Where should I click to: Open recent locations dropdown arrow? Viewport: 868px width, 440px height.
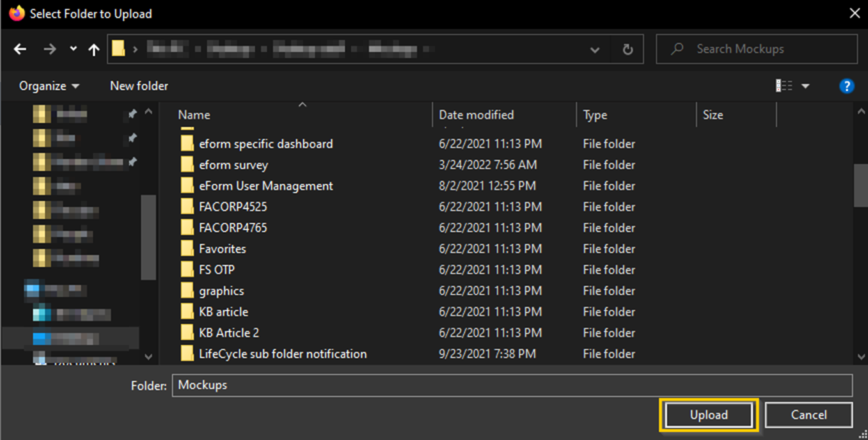pos(73,49)
